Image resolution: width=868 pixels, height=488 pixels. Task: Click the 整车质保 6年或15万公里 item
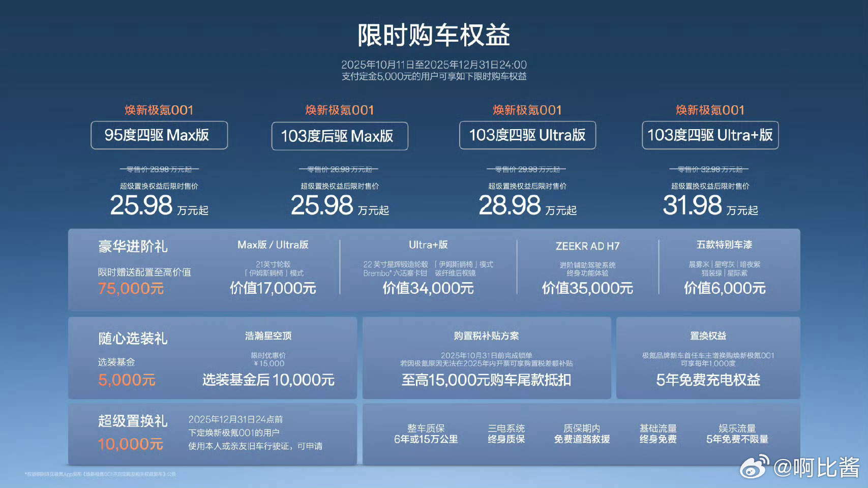point(426,434)
